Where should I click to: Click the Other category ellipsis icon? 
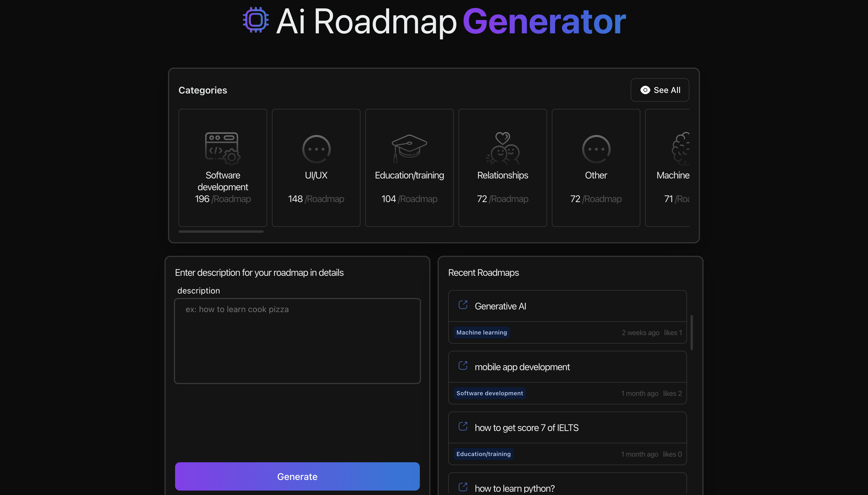(596, 149)
